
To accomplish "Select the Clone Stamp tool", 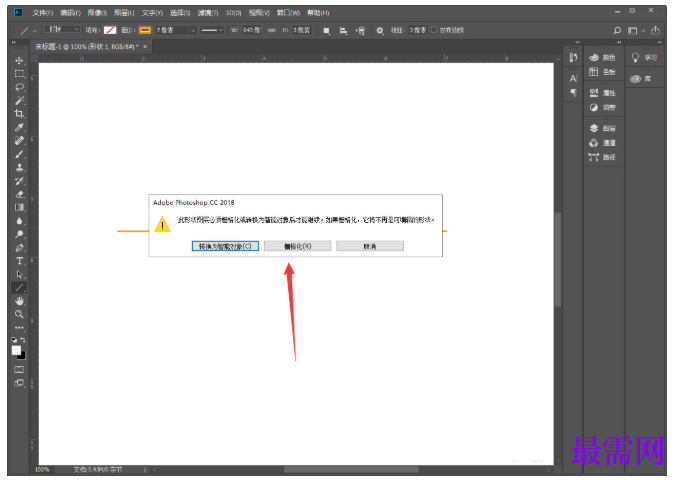I will 19,167.
